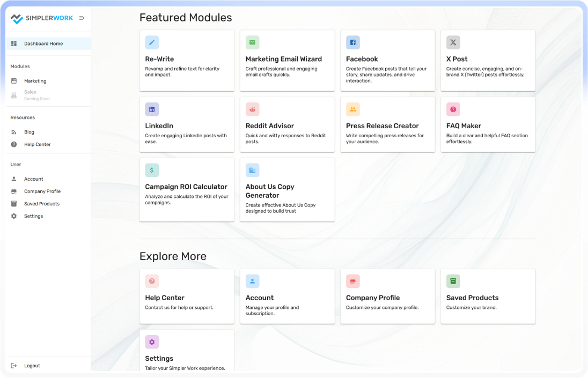Click the Marketing storefront icon in sidebar

14,81
